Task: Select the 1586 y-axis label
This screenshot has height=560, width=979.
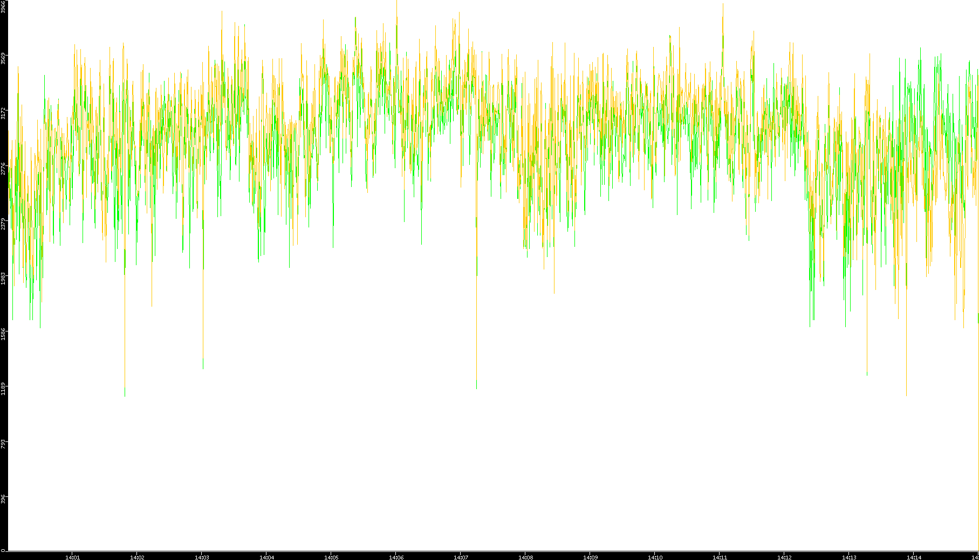Action: [x=3, y=334]
